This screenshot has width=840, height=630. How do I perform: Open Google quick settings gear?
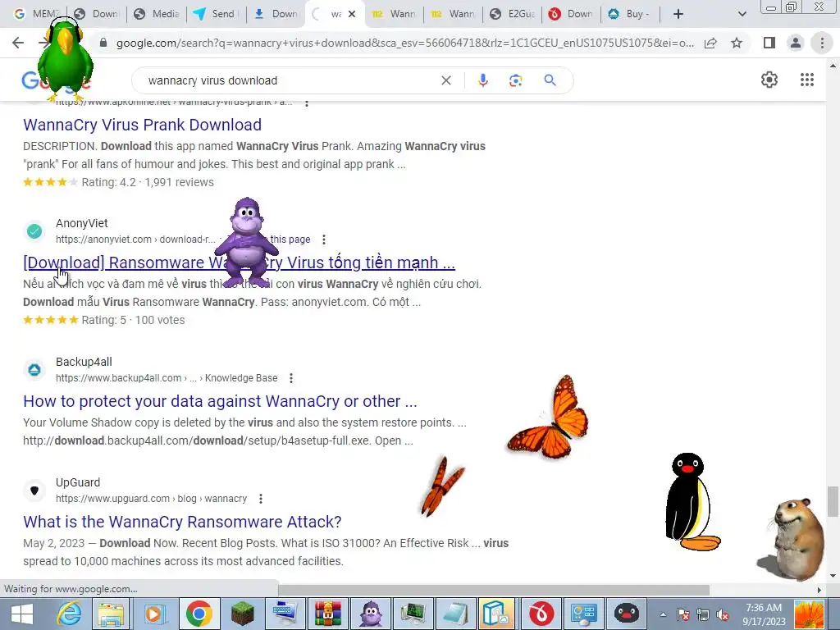[769, 80]
